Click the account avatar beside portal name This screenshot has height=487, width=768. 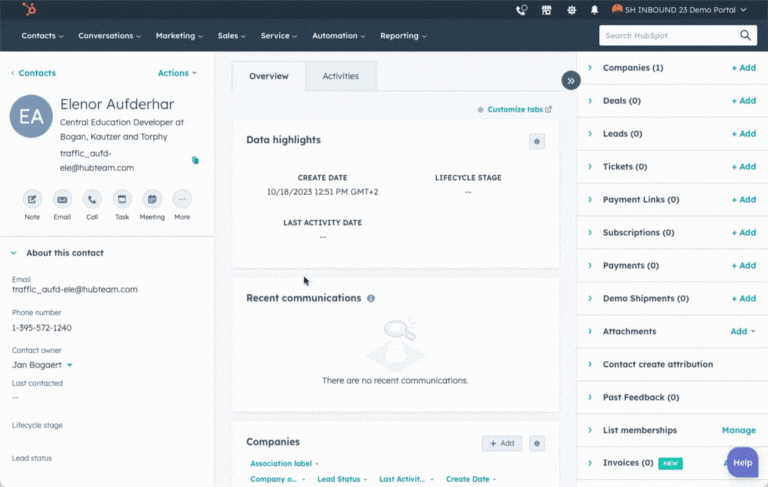pyautogui.click(x=617, y=9)
